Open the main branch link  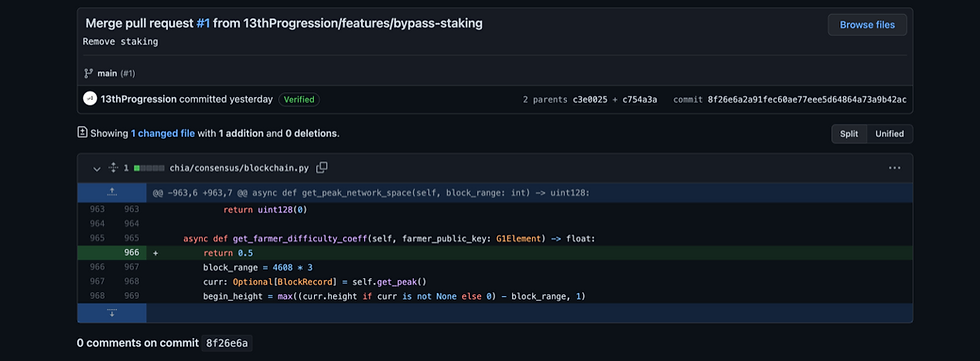click(x=107, y=73)
